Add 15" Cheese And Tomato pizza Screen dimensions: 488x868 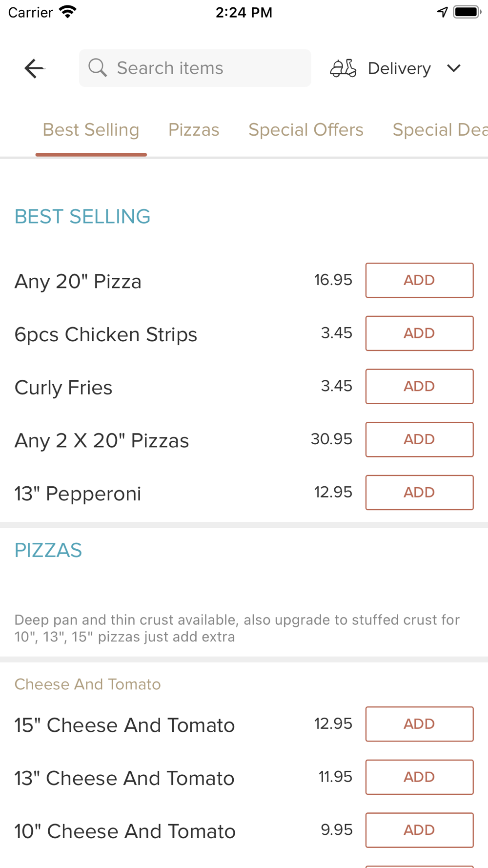coord(420,724)
